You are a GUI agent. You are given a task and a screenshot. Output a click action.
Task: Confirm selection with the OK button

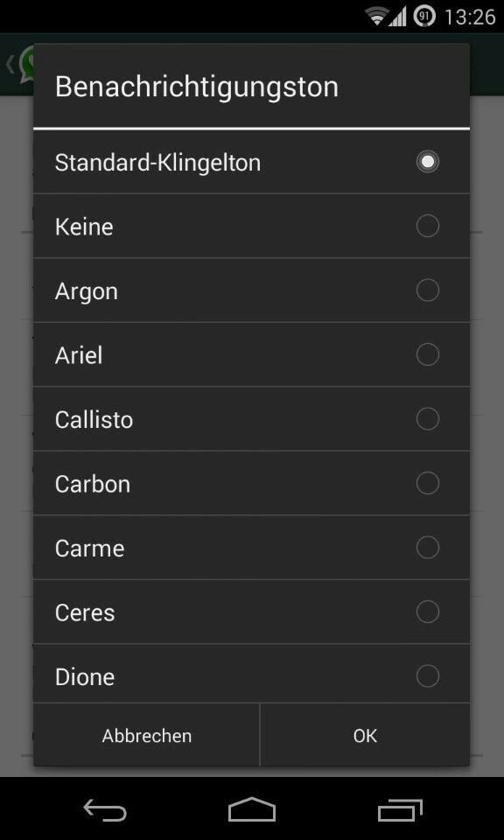point(365,735)
